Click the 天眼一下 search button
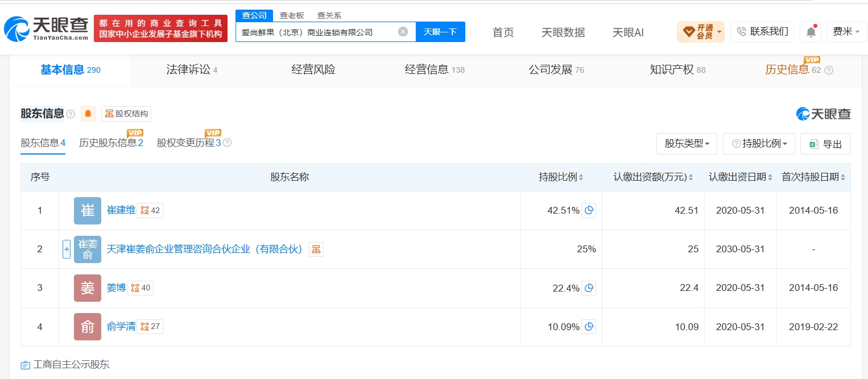868x379 pixels. click(x=440, y=32)
